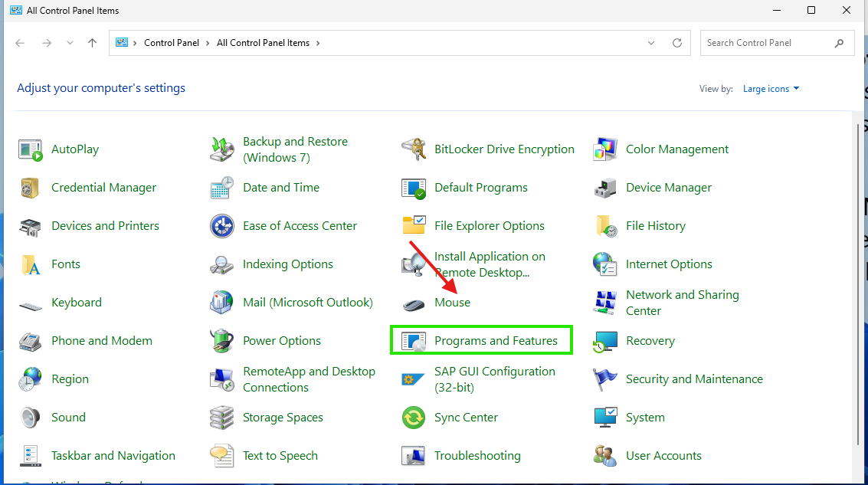868x485 pixels.
Task: Open the Text to Speech icon
Action: coord(222,456)
